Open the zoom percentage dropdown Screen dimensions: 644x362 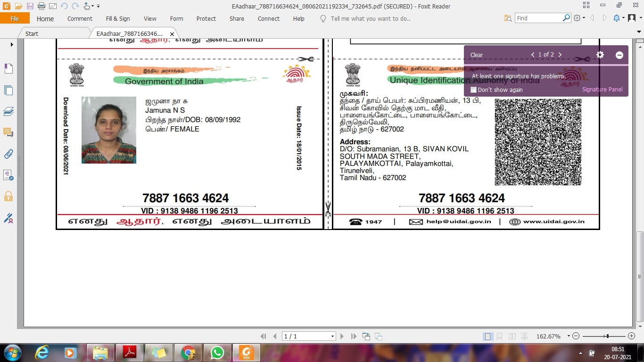[x=568, y=337]
